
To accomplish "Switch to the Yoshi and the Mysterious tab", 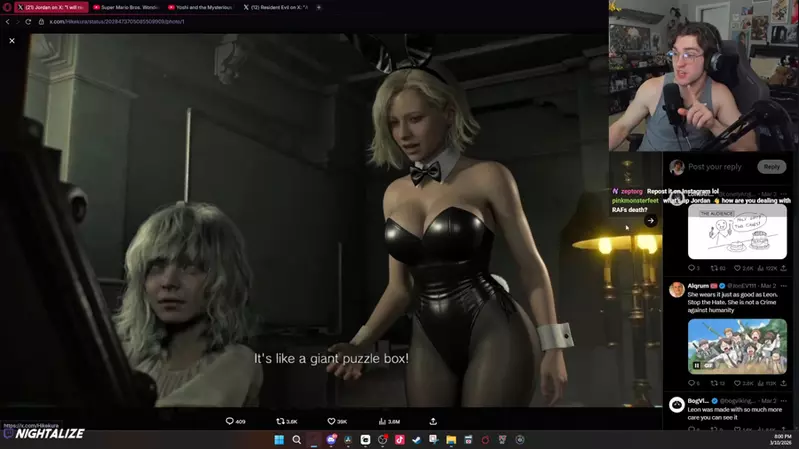I will 203,7.
